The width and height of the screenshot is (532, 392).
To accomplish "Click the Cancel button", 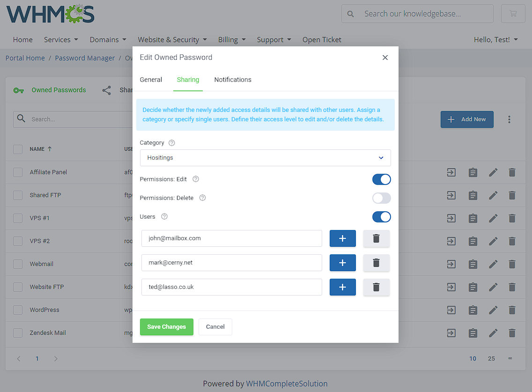I will pos(215,327).
